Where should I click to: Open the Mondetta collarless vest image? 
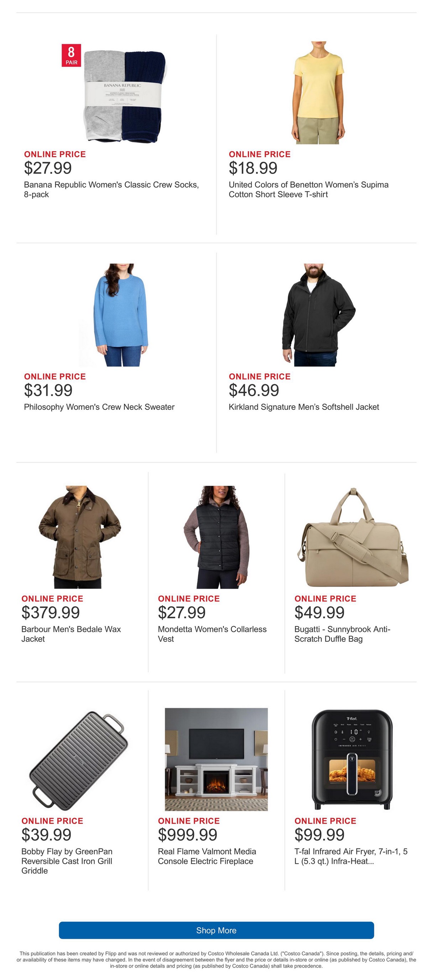(x=216, y=537)
